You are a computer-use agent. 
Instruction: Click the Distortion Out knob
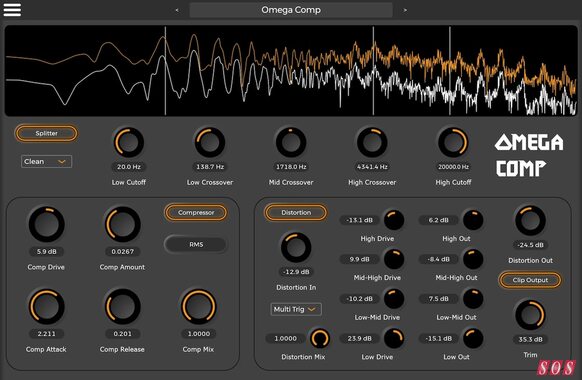(530, 221)
